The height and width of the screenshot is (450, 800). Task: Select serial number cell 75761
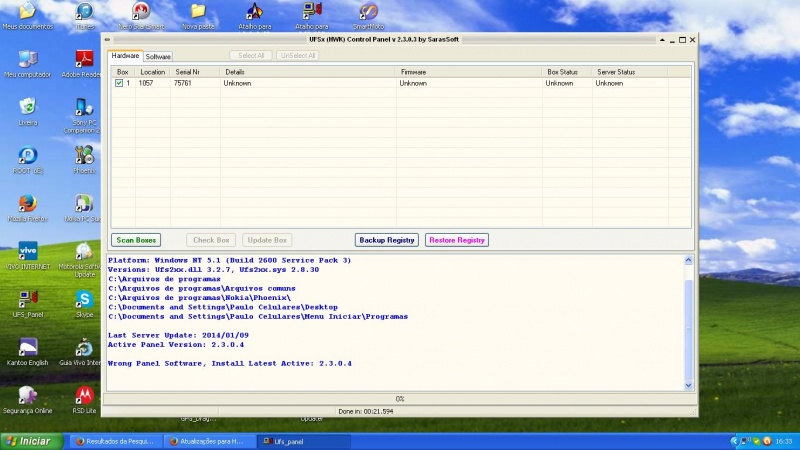[183, 83]
